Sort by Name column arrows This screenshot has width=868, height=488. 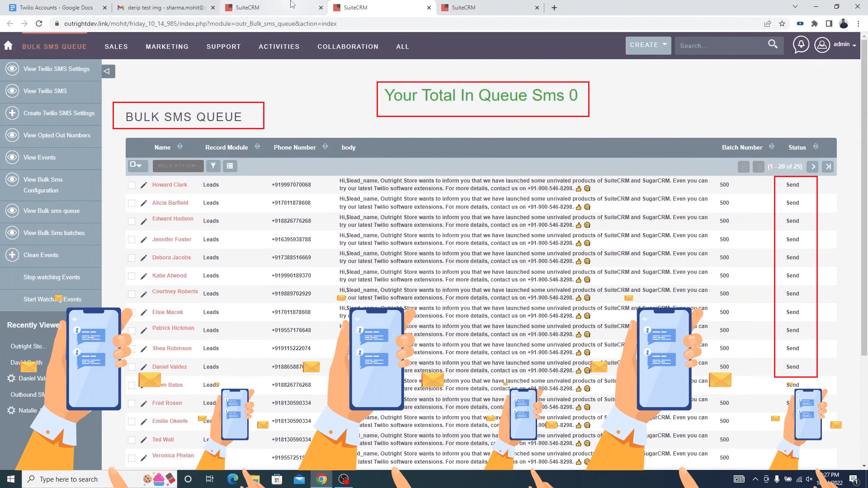coord(180,146)
